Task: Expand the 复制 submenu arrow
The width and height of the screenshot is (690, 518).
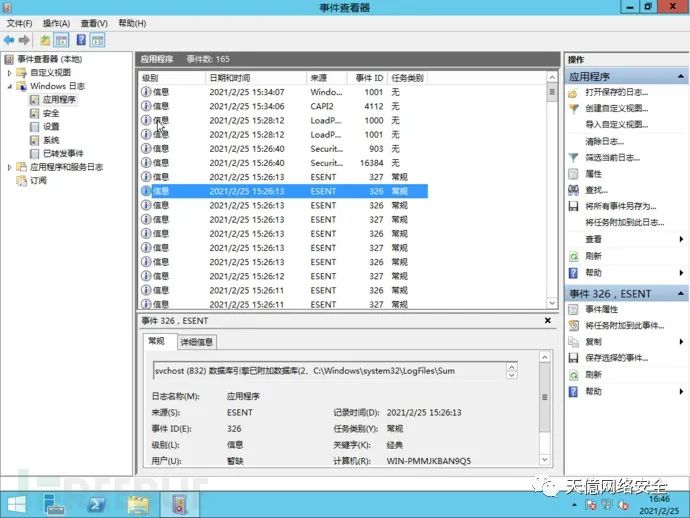Action: click(681, 342)
